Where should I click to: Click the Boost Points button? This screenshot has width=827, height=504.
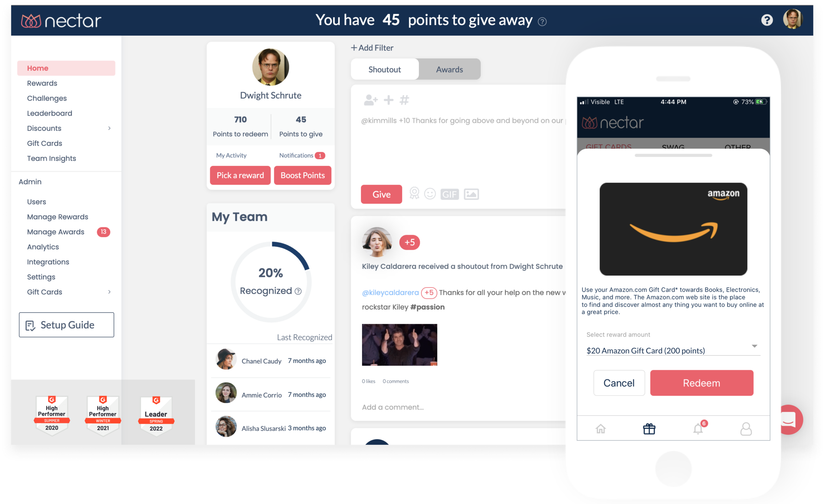302,175
